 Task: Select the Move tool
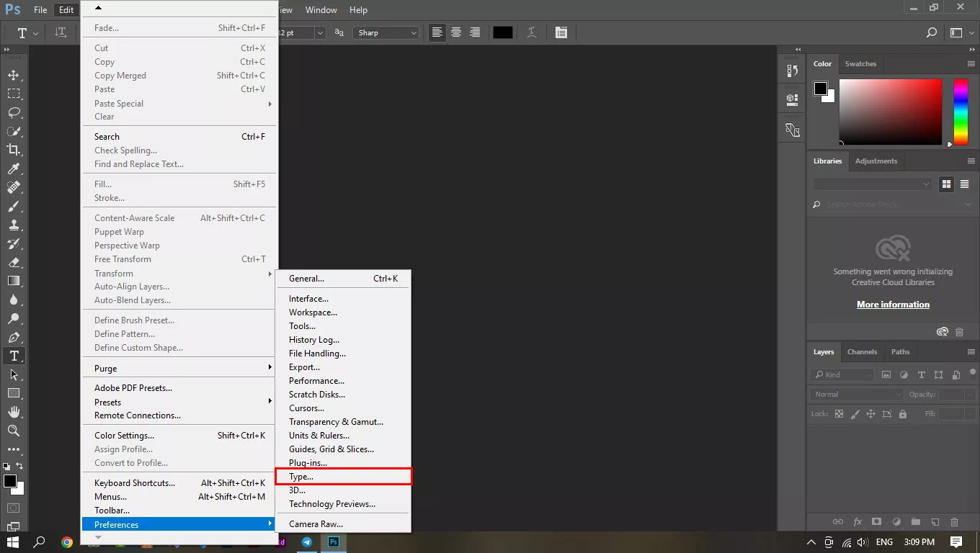(x=14, y=75)
